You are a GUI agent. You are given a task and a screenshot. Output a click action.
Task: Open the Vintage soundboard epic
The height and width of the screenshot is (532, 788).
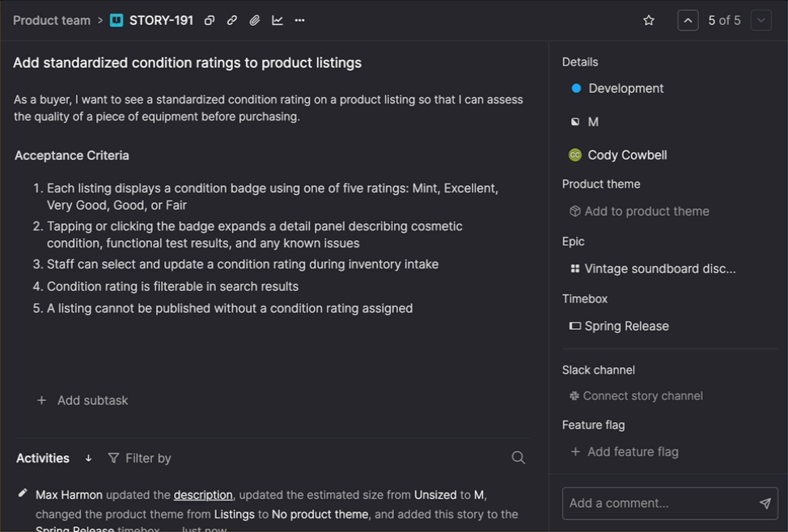(x=659, y=268)
